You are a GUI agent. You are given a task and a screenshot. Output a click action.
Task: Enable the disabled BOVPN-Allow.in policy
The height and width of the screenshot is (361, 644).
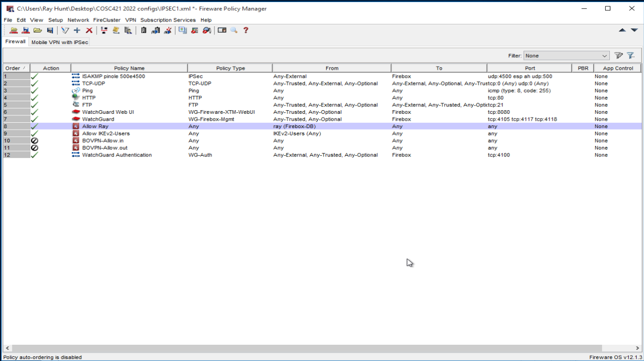click(34, 141)
